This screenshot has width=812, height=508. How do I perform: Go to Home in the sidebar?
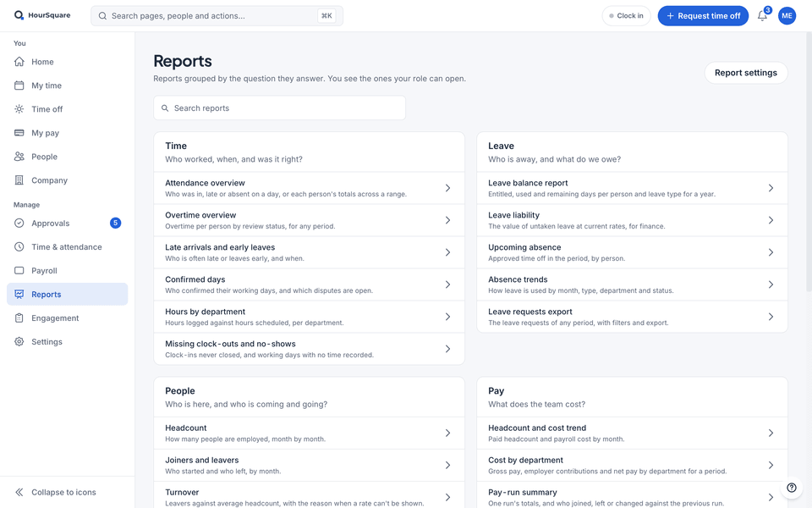[x=68, y=62]
